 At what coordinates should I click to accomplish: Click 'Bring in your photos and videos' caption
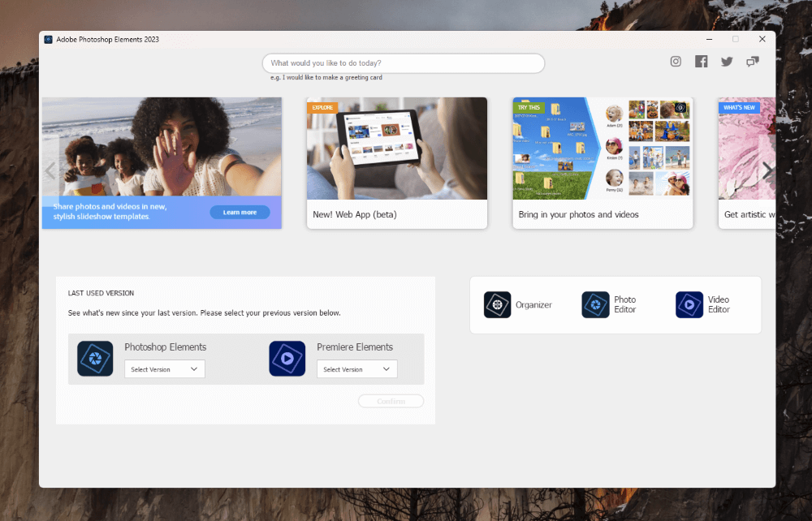[x=578, y=214]
